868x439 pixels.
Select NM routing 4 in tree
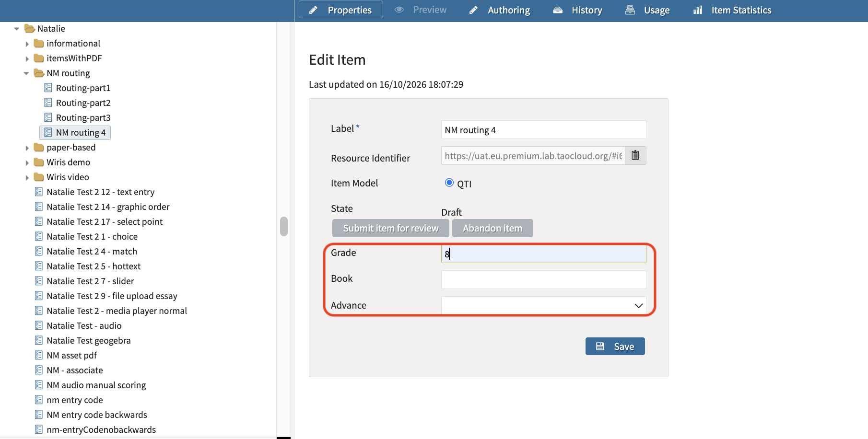(75, 133)
